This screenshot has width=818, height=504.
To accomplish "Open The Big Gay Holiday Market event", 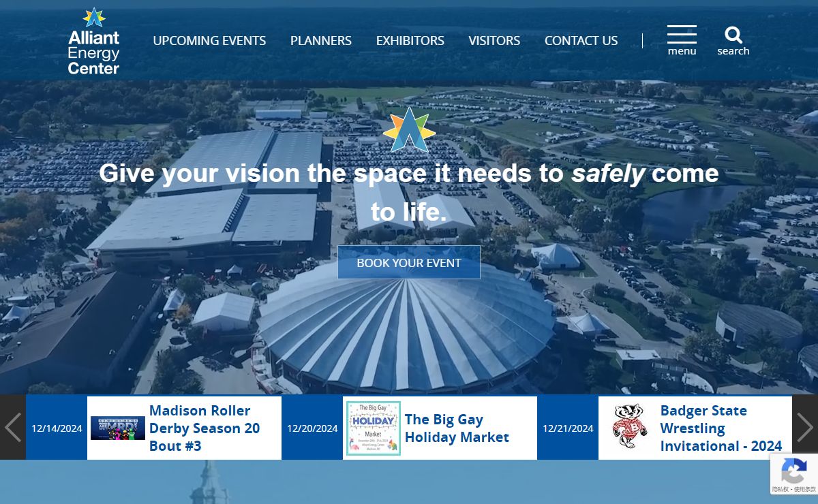I will (457, 428).
